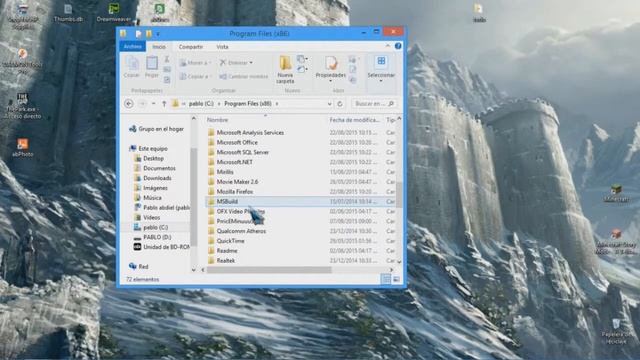
Task: Open the Compartir ribbon tab
Action: (x=191, y=47)
